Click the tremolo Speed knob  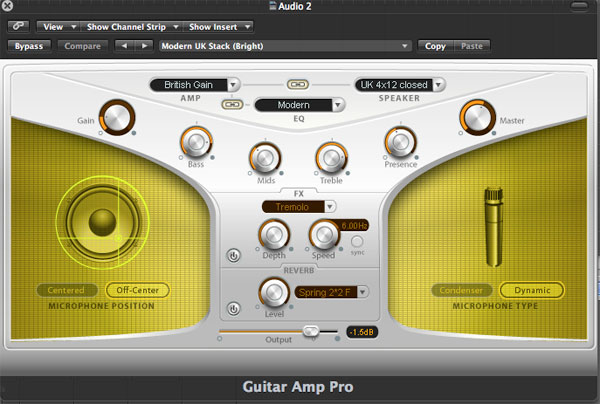(324, 235)
